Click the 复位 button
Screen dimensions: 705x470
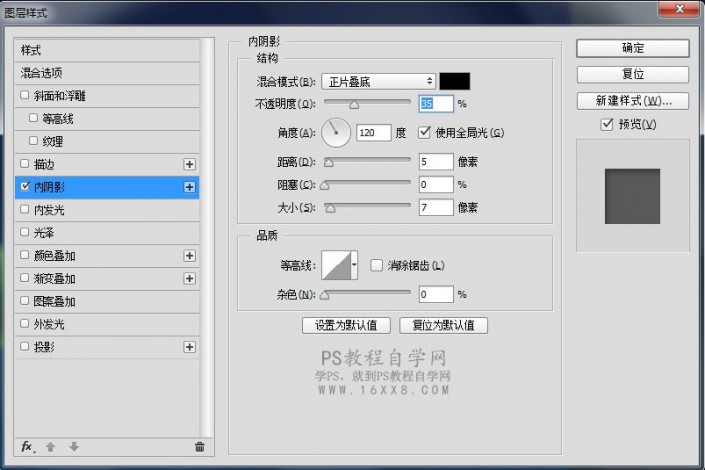[x=633, y=74]
